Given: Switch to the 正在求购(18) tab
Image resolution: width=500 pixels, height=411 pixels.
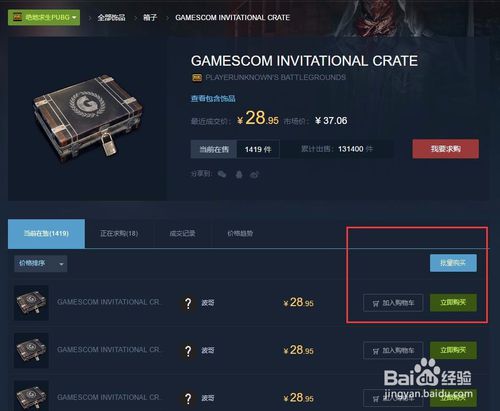Looking at the screenshot, I should coord(119,233).
